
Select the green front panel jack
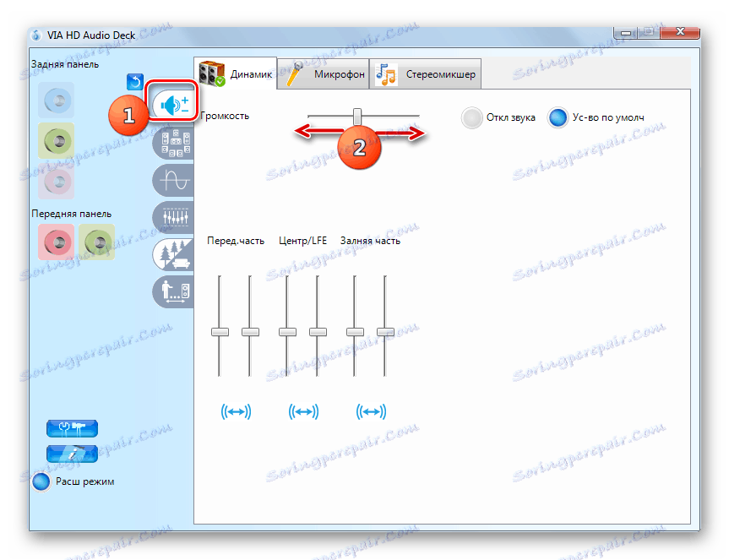click(96, 242)
